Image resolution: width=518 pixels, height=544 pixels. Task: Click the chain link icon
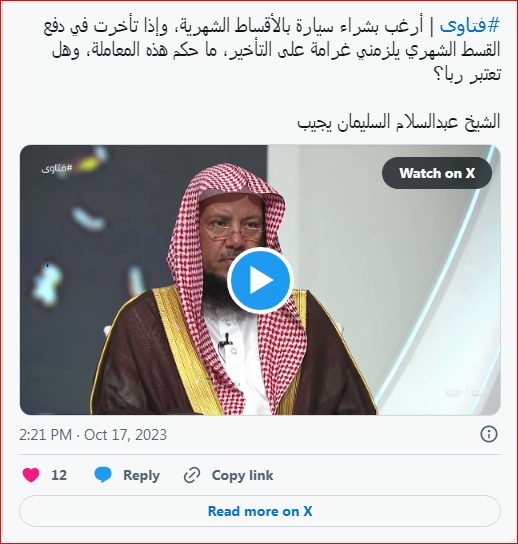(192, 475)
